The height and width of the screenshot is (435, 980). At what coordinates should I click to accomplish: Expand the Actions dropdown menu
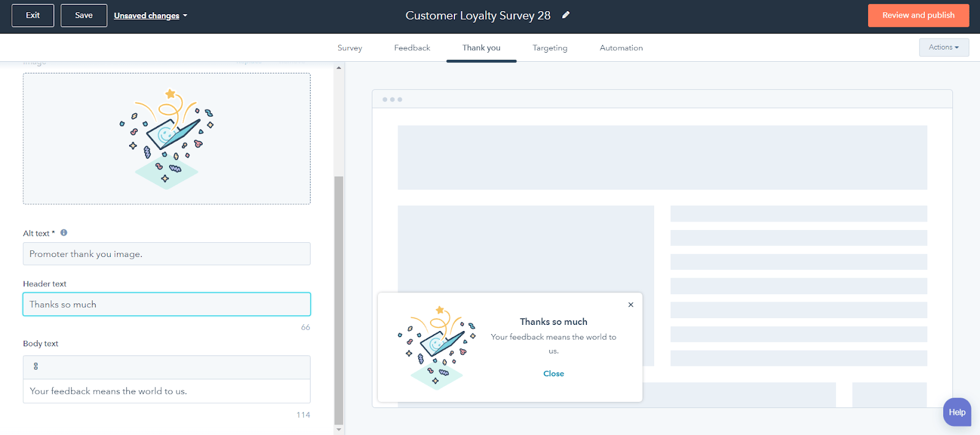(943, 48)
